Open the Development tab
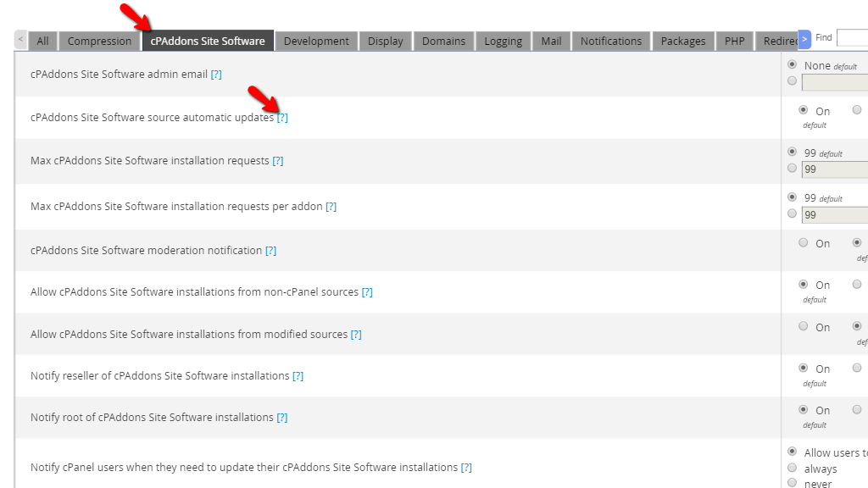The width and height of the screenshot is (868, 488). (316, 41)
